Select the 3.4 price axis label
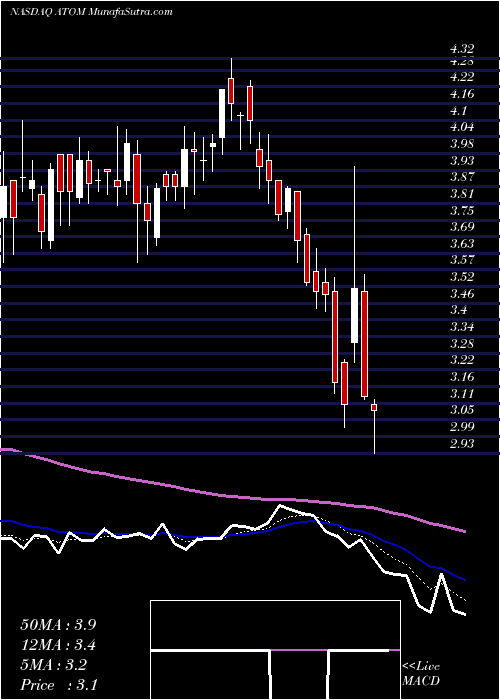This screenshot has width=500, height=700. 459,310
